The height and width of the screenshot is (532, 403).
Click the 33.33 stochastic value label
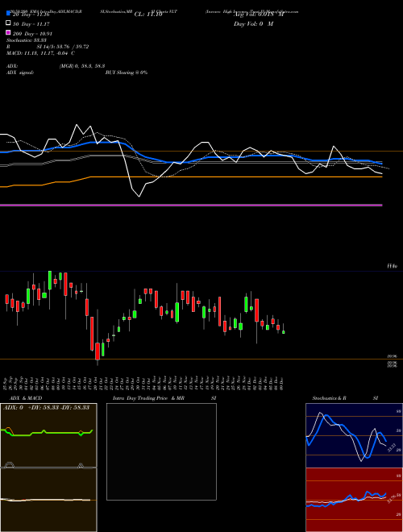point(392,447)
